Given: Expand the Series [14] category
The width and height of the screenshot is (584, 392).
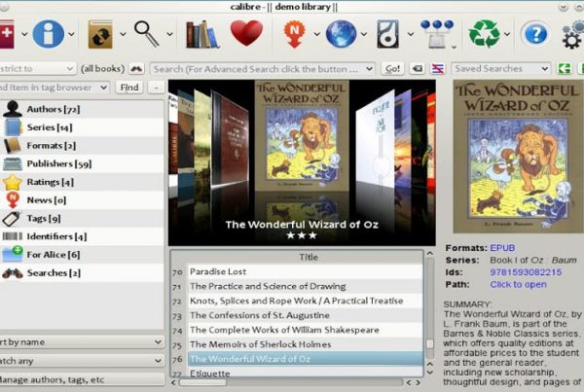Looking at the screenshot, I should pyautogui.click(x=82, y=127).
